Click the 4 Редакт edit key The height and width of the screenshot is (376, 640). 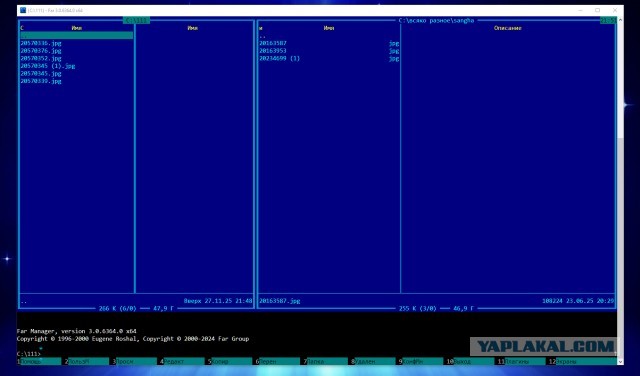coord(182,361)
